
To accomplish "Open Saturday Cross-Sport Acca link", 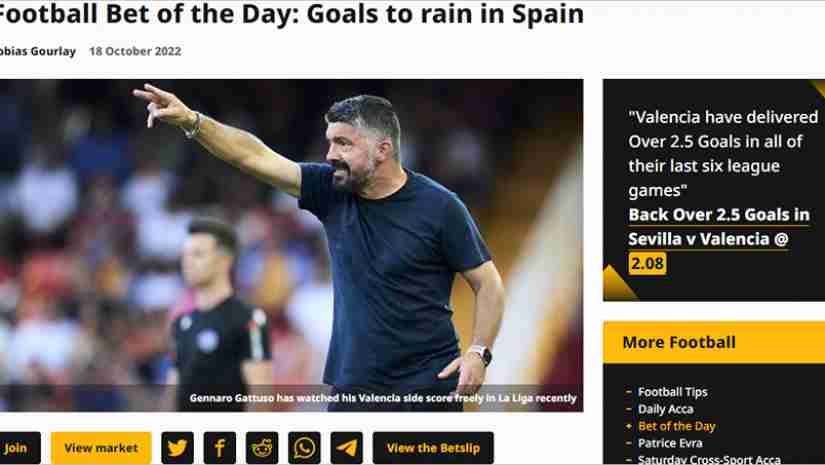I will tap(709, 459).
